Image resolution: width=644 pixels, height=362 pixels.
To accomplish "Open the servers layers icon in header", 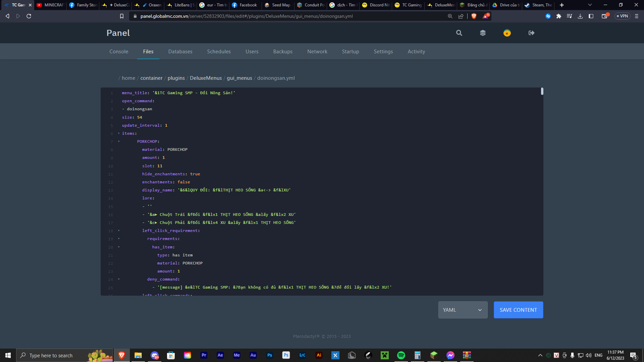I will [x=483, y=33].
